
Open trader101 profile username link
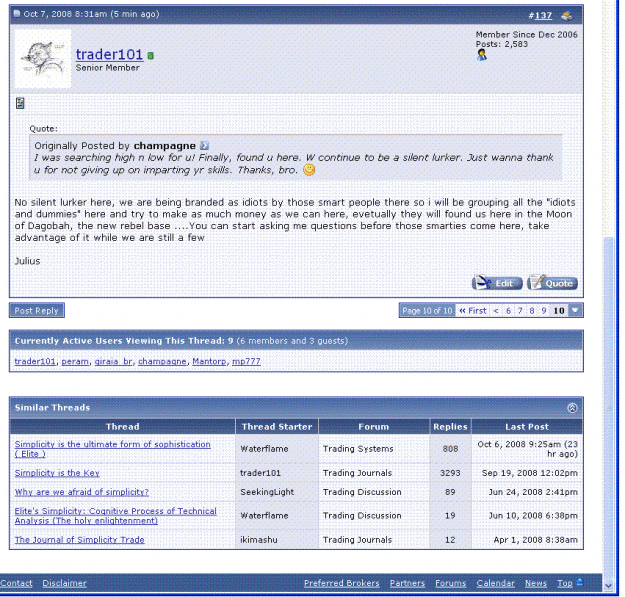(109, 54)
